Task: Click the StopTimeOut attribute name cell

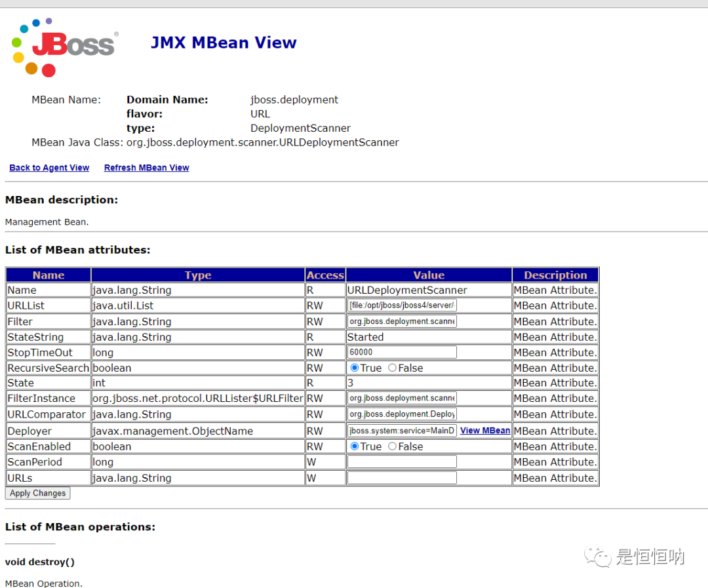Action: tap(49, 353)
